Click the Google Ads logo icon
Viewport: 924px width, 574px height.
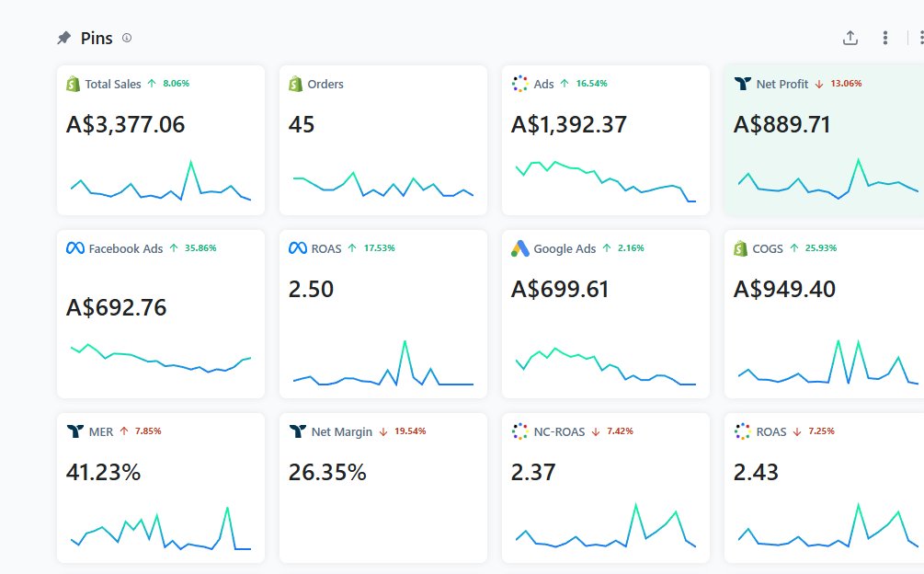pyautogui.click(x=519, y=248)
